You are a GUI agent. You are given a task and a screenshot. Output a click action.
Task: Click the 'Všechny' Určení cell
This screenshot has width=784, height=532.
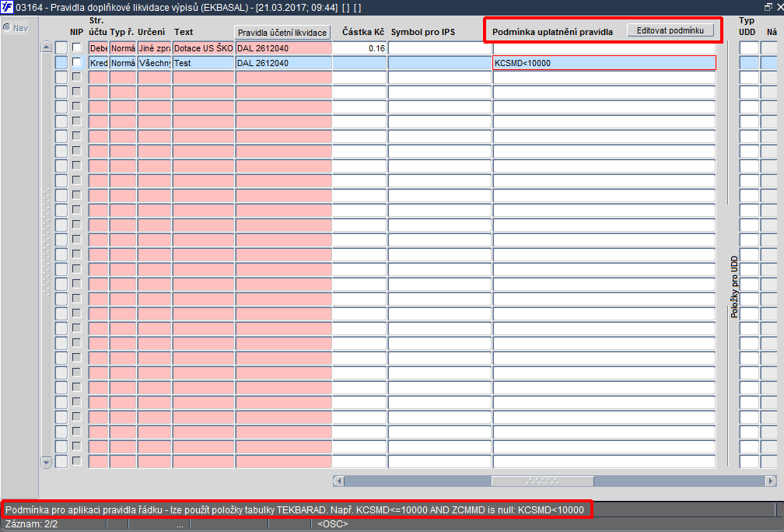point(155,63)
